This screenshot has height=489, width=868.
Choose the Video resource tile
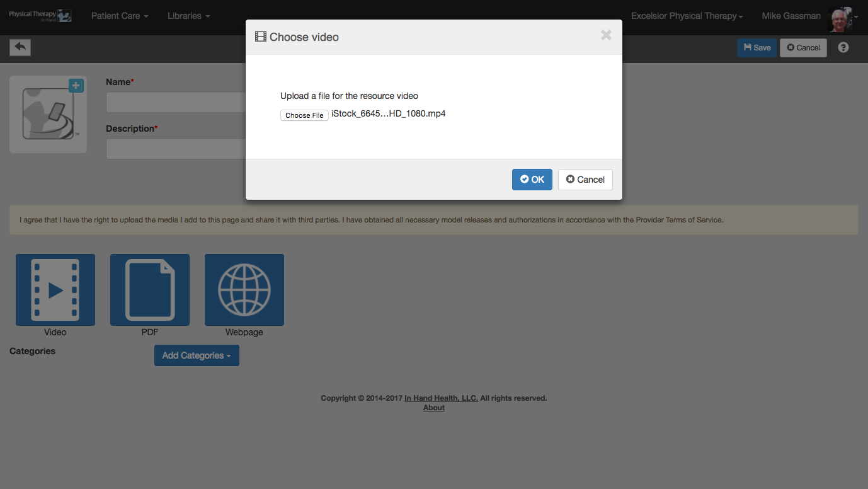[55, 290]
